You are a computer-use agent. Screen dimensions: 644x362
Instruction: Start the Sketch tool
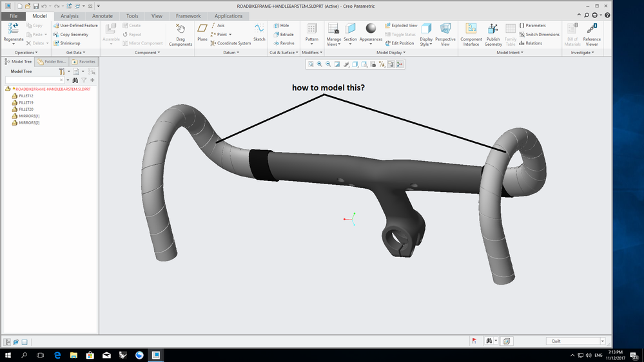click(259, 32)
